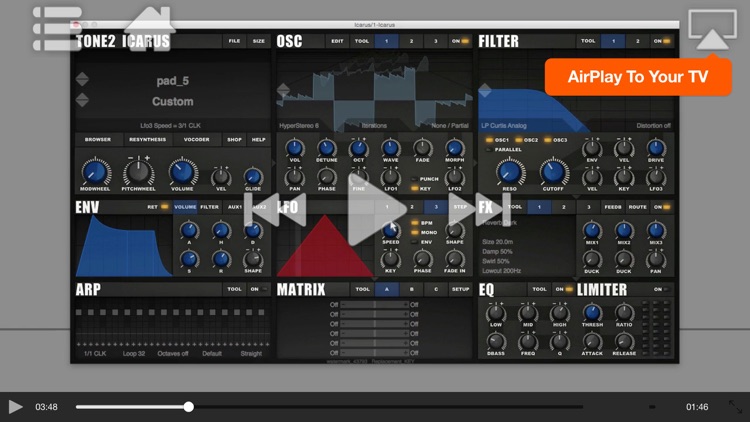
Task: Go to home via house icon
Action: [148, 28]
